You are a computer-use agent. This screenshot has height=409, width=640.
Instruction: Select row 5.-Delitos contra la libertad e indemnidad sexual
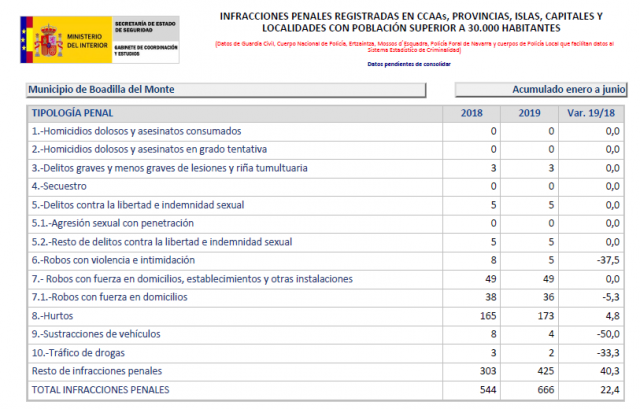tap(325, 205)
